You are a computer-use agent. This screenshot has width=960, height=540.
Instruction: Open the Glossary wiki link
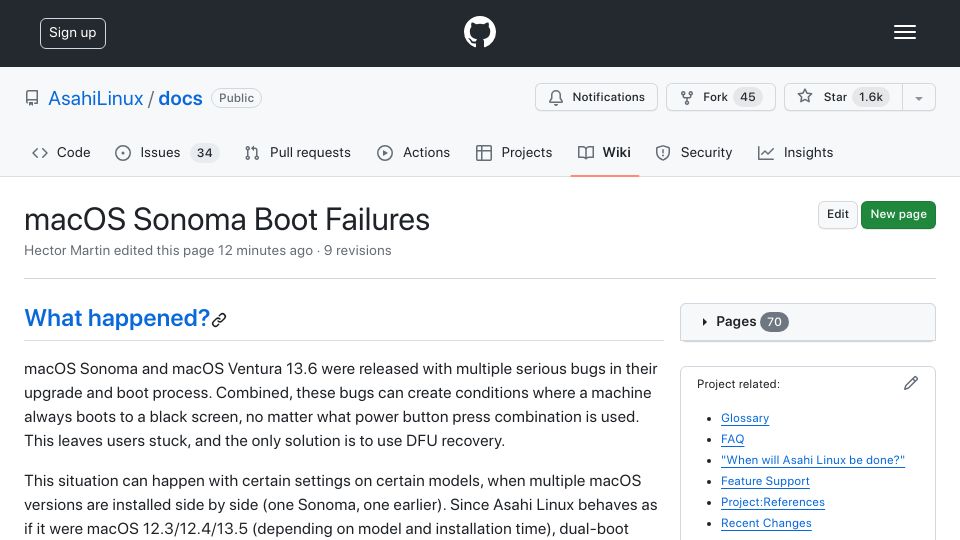pyautogui.click(x=744, y=418)
